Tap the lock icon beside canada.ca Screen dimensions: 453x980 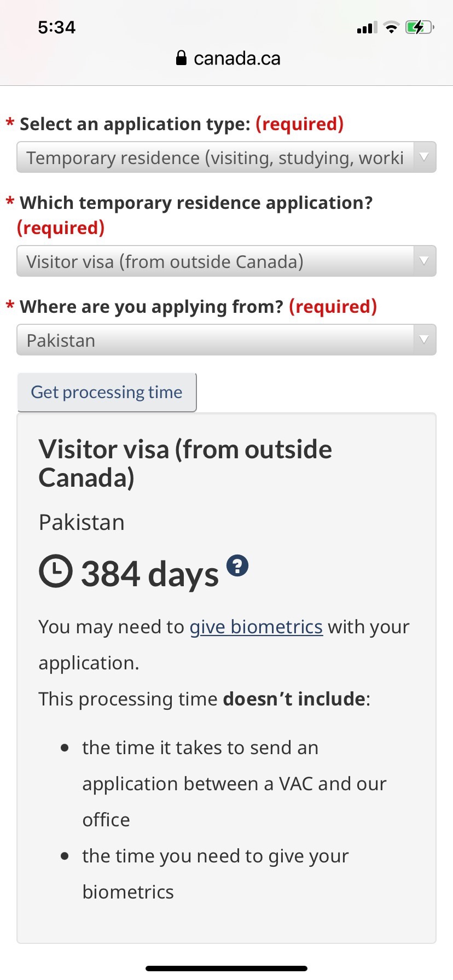(181, 58)
